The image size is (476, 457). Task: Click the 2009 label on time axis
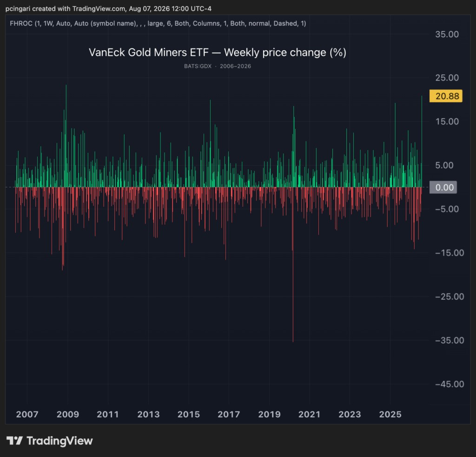[68, 414]
